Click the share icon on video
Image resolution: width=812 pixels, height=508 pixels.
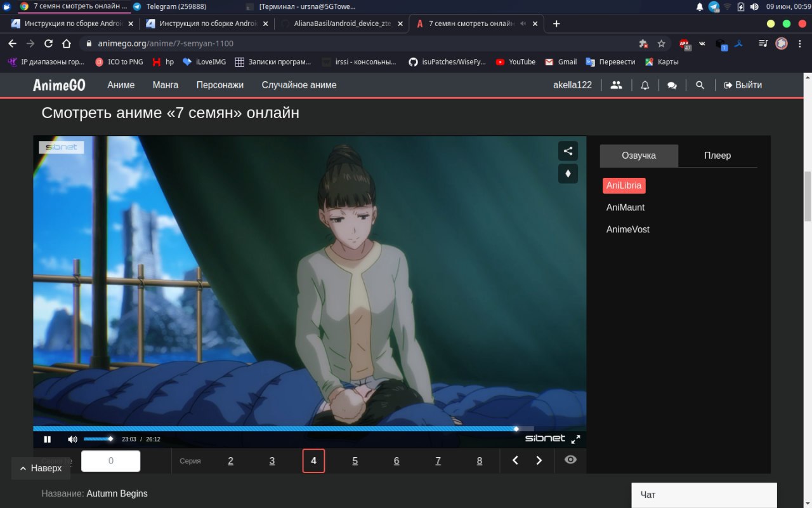(x=568, y=151)
